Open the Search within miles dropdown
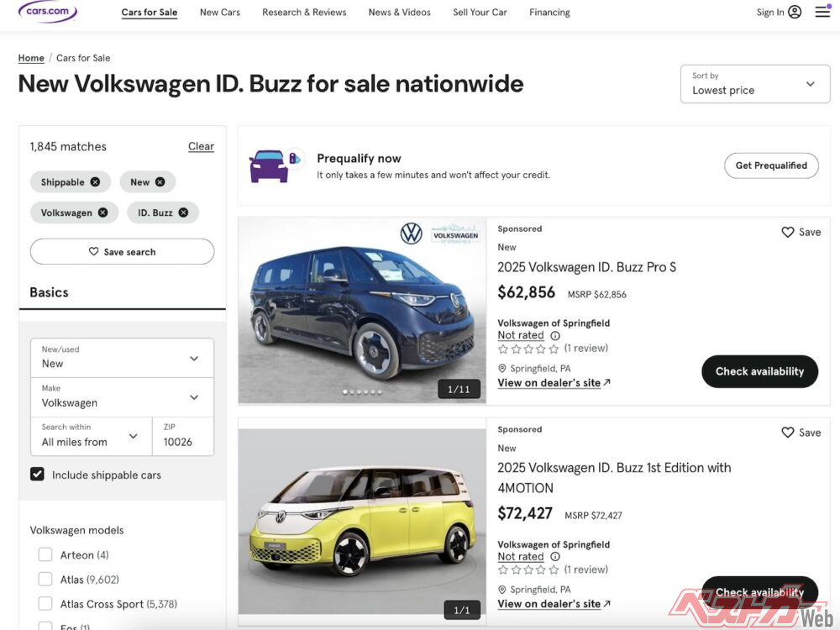This screenshot has height=630, width=840. click(91, 437)
